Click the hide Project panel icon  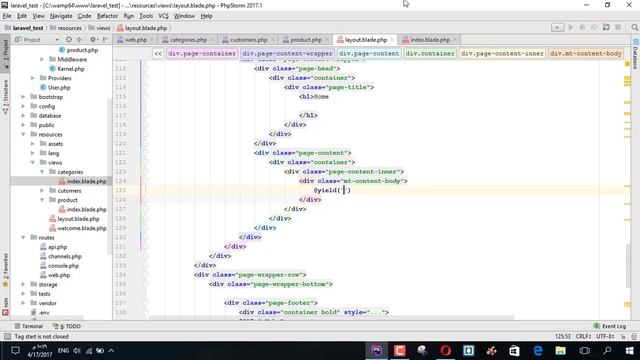[x=106, y=40]
